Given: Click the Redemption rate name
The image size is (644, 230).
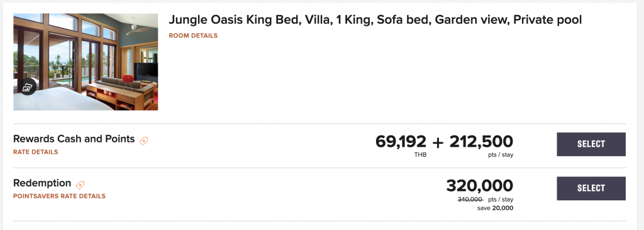Looking at the screenshot, I should coord(42,183).
